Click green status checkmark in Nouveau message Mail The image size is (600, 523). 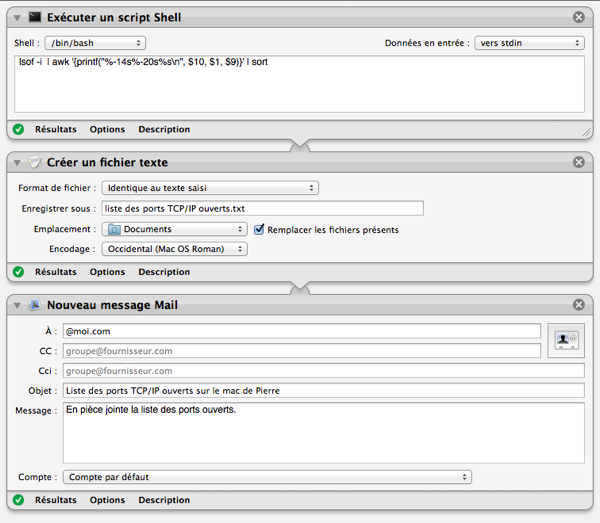click(x=18, y=500)
